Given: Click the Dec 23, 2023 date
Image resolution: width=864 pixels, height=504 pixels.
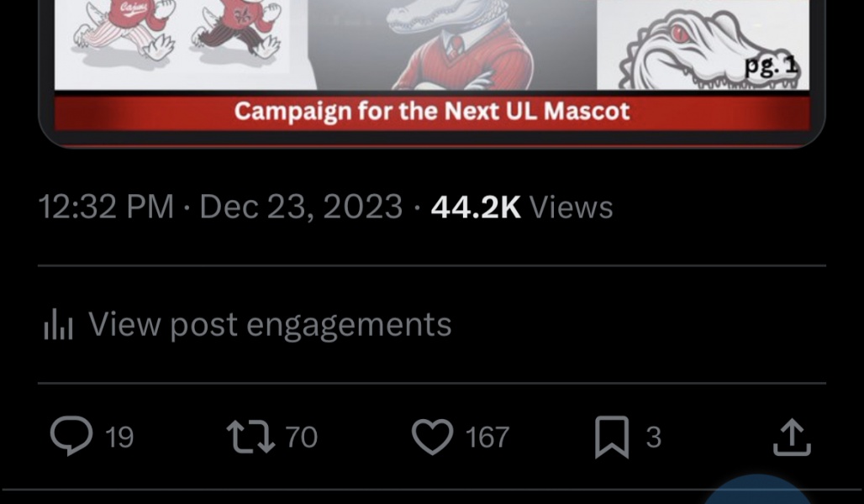Looking at the screenshot, I should pyautogui.click(x=301, y=207).
